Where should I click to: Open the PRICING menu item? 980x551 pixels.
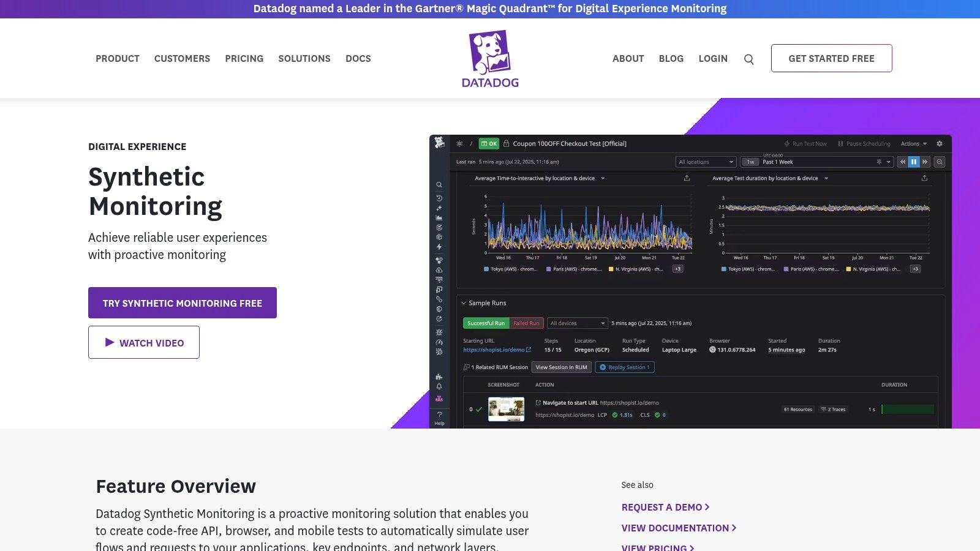[244, 58]
